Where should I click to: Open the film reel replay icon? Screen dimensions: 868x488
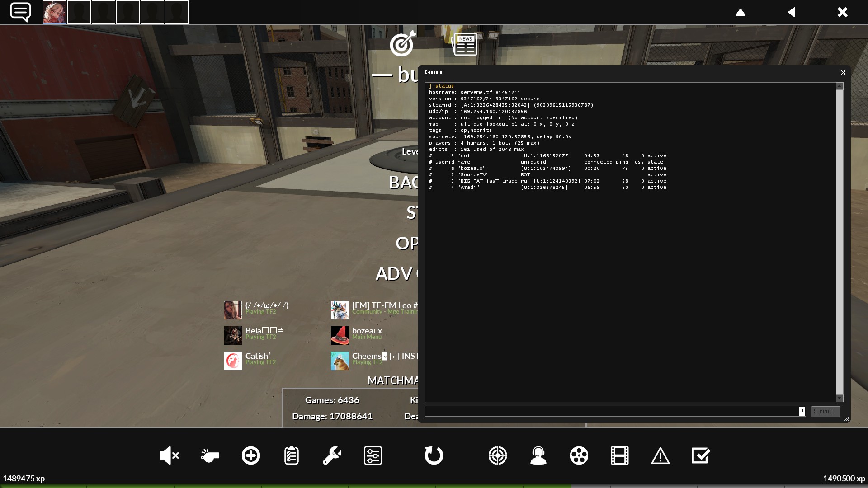579,455
